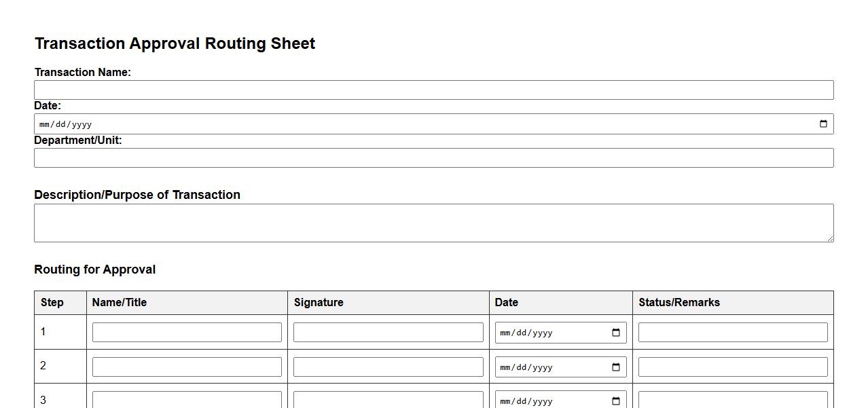868x408 pixels.
Task: Click Step 1 date mm/dd/yyyy text
Action: 526,333
